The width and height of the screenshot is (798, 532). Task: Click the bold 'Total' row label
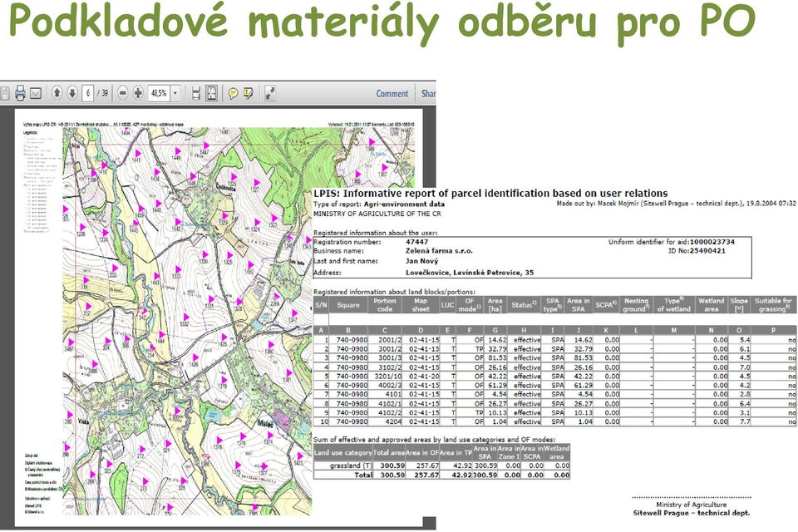pos(363,475)
